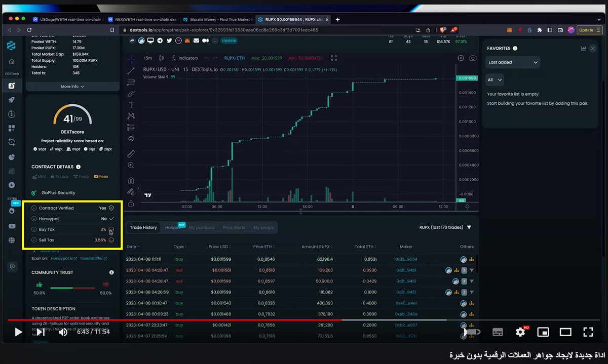Open the swap arrows icon in sidebar
The height and width of the screenshot is (364, 608).
pos(11,143)
